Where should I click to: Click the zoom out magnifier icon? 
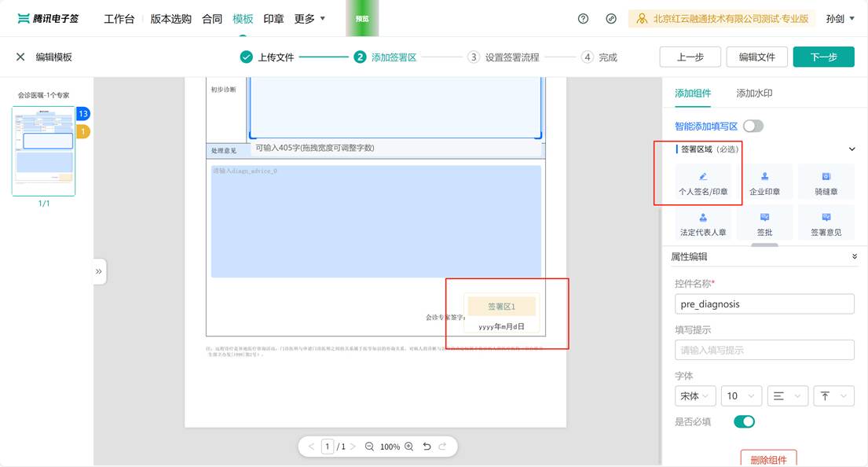click(x=369, y=447)
